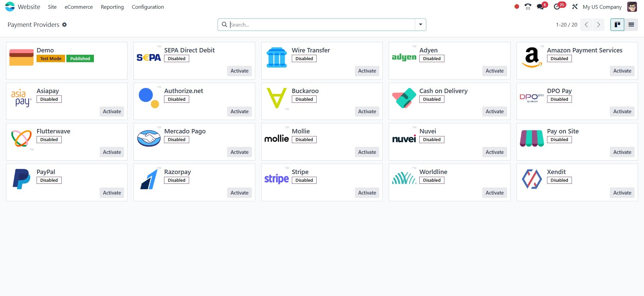Click the Demo Test Mode badge
This screenshot has height=296, width=644.
pyautogui.click(x=51, y=58)
